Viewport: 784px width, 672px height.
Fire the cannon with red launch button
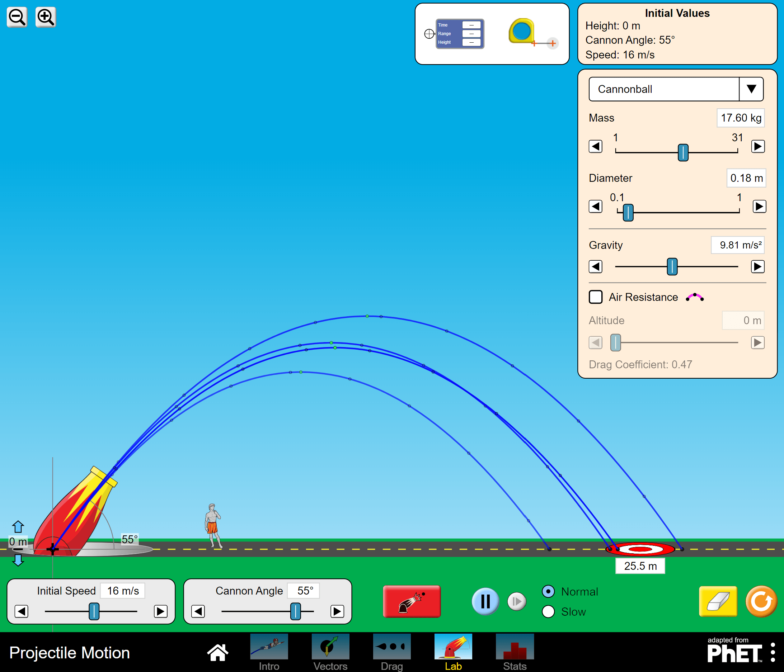[412, 601]
